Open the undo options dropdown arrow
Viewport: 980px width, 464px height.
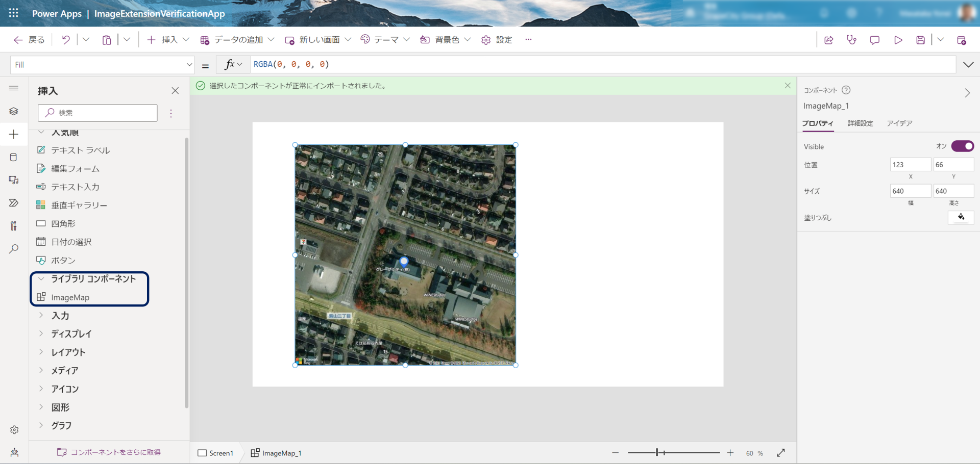(86, 40)
